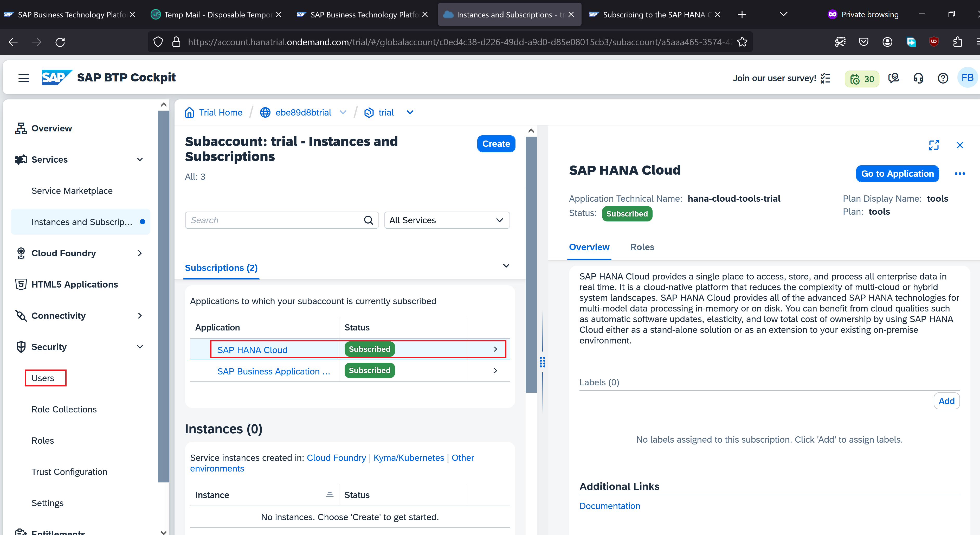The height and width of the screenshot is (535, 980).
Task: Click the Go to Application button
Action: 897,174
